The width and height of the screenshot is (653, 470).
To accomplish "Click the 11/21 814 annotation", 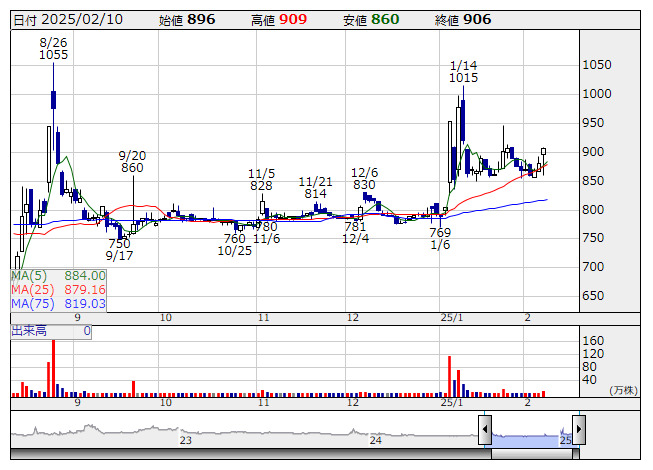I will 315,187.
